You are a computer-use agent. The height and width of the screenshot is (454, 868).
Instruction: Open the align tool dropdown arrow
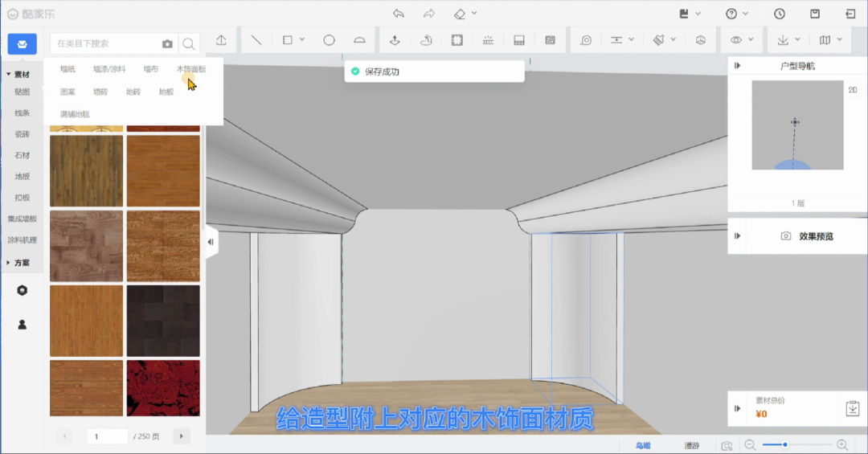click(631, 40)
